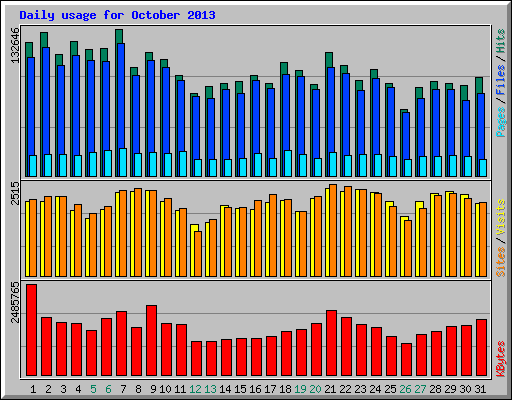
Task: Click day 1 on the x-axis
Action: tap(33, 389)
